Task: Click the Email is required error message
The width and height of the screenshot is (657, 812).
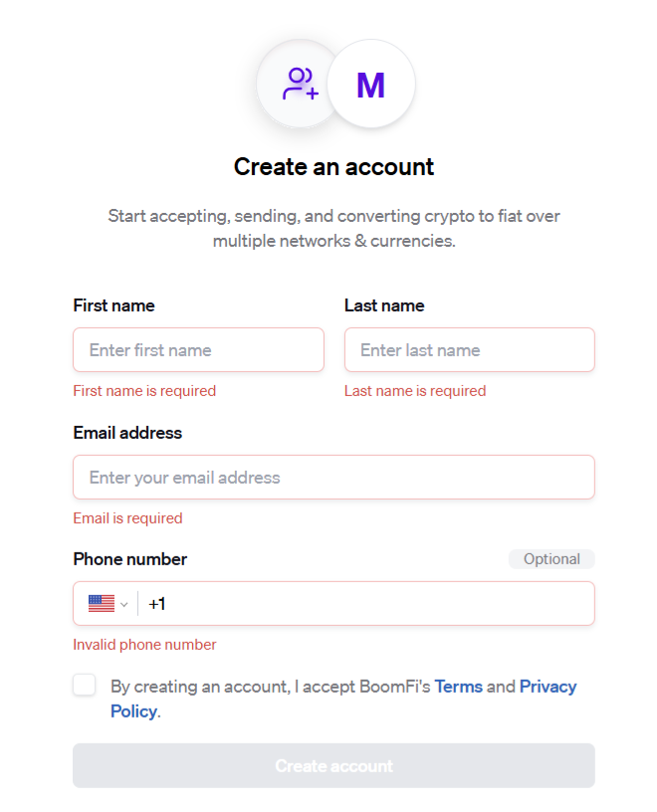Action: [128, 518]
